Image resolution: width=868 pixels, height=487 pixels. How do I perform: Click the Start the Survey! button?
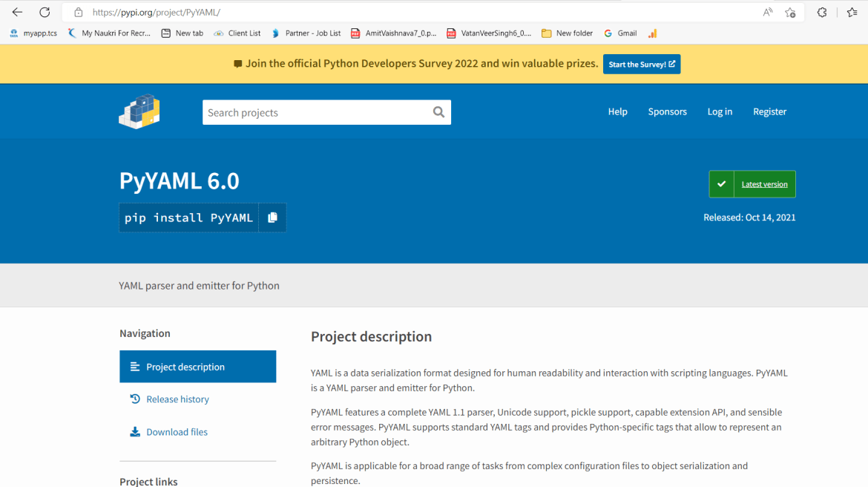coord(642,65)
